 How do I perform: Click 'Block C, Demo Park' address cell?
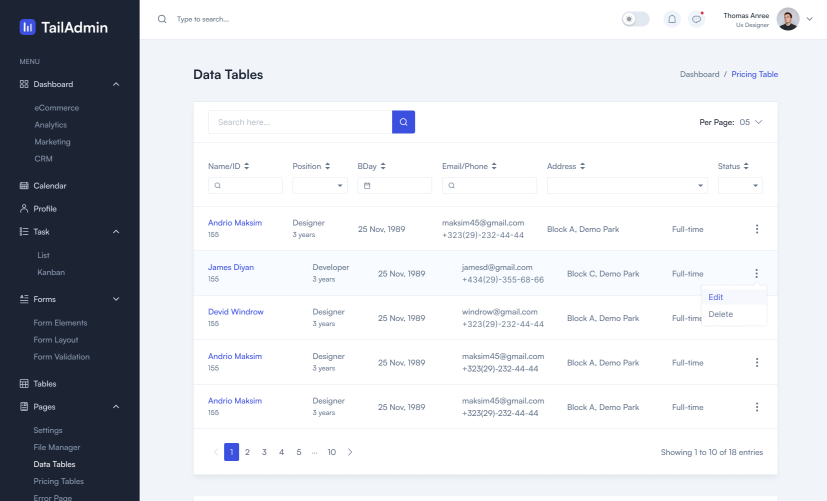tap(603, 274)
